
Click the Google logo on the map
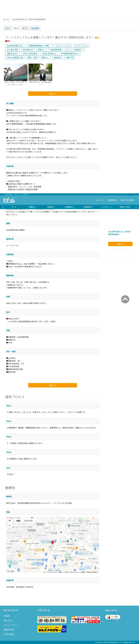(x=11, y=571)
